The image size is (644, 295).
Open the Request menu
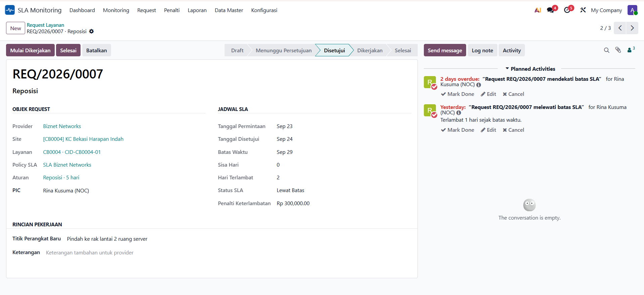147,10
